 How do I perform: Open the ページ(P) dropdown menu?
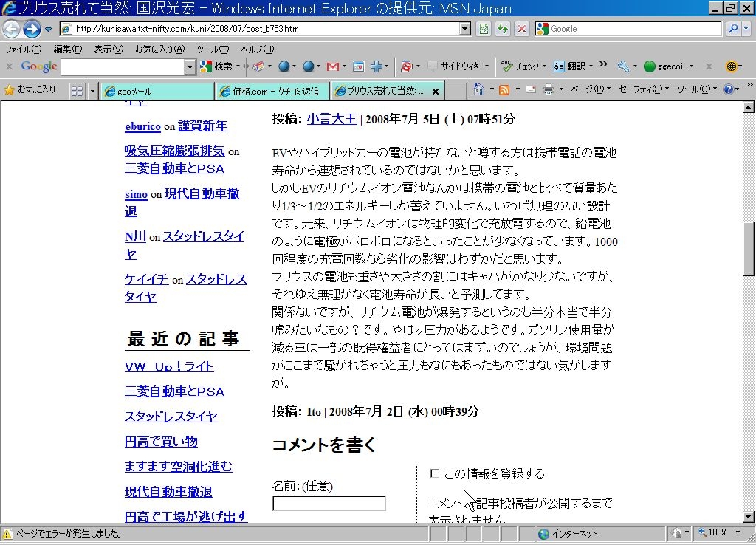tap(591, 89)
